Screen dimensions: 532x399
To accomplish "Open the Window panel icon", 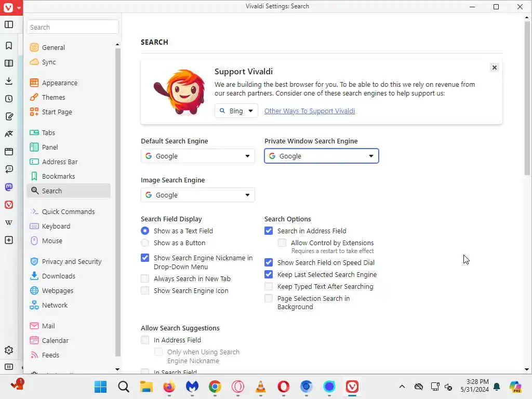I will [9, 152].
